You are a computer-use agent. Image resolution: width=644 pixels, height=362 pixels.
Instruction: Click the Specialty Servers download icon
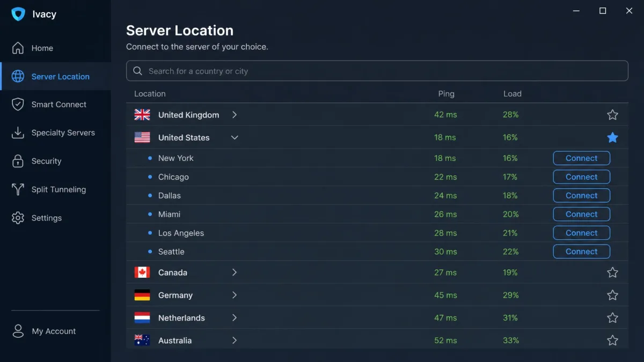click(x=18, y=132)
